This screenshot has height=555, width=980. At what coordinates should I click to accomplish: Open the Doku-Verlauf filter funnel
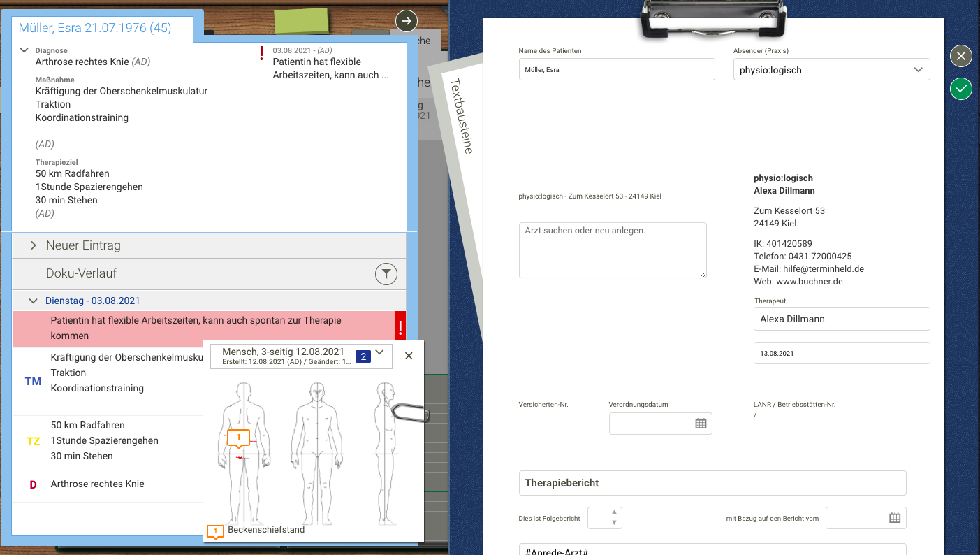coord(386,273)
